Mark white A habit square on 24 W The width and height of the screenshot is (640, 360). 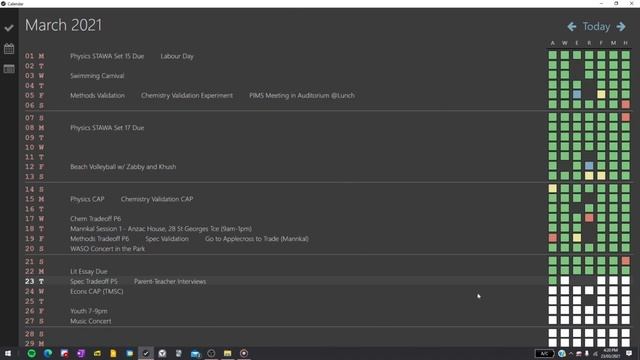coord(553,290)
